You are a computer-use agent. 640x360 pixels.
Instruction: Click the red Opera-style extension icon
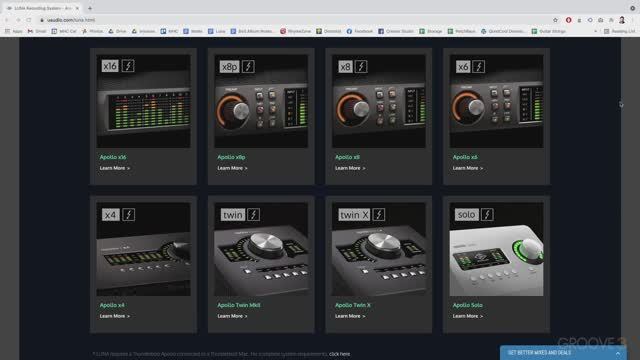coord(568,20)
